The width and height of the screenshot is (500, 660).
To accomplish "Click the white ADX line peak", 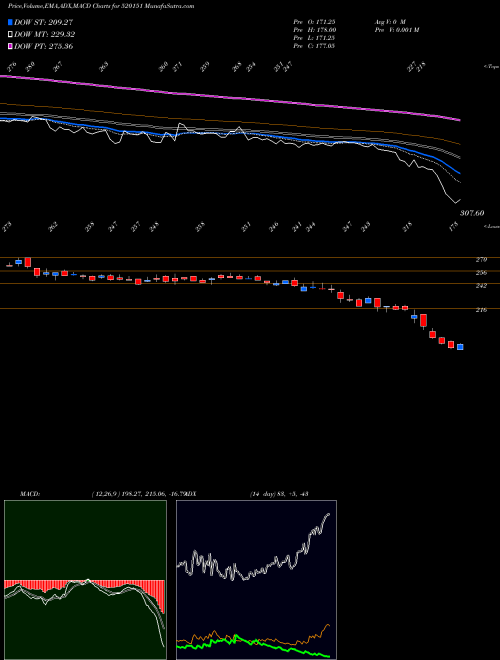I will click(328, 514).
